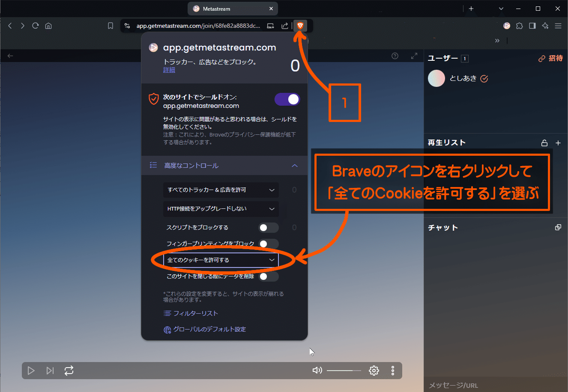568x392 pixels.
Task: Play the media
Action: (x=31, y=371)
